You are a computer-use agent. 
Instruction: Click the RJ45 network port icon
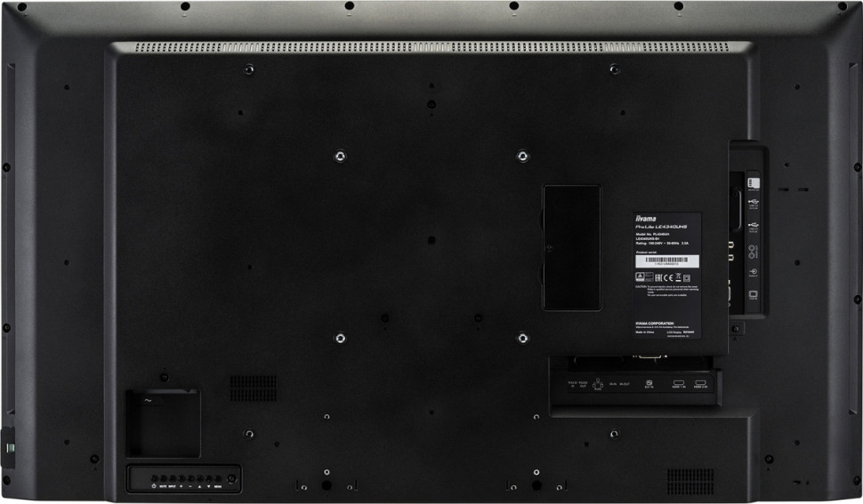point(598,384)
